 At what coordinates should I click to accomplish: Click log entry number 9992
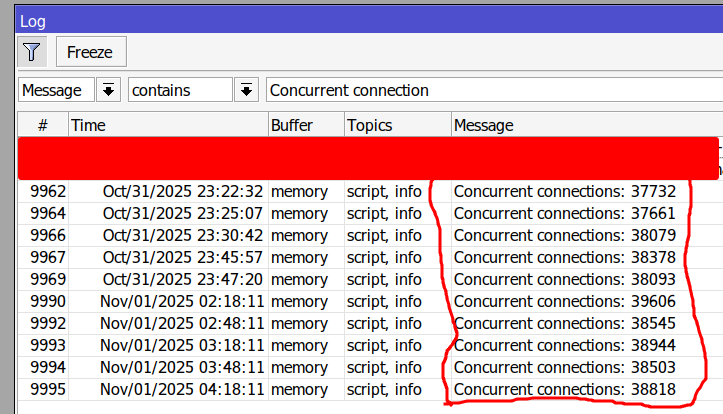click(48, 323)
